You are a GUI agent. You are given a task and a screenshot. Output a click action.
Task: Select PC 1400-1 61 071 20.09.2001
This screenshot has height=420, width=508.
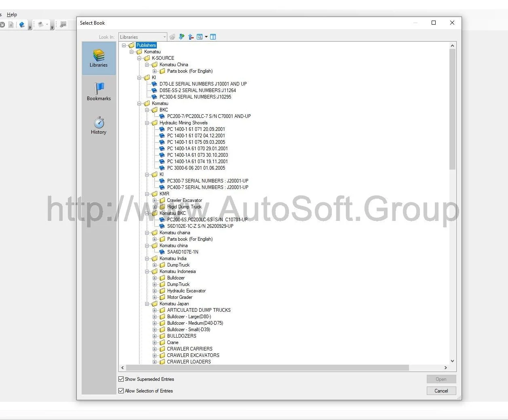tap(196, 129)
